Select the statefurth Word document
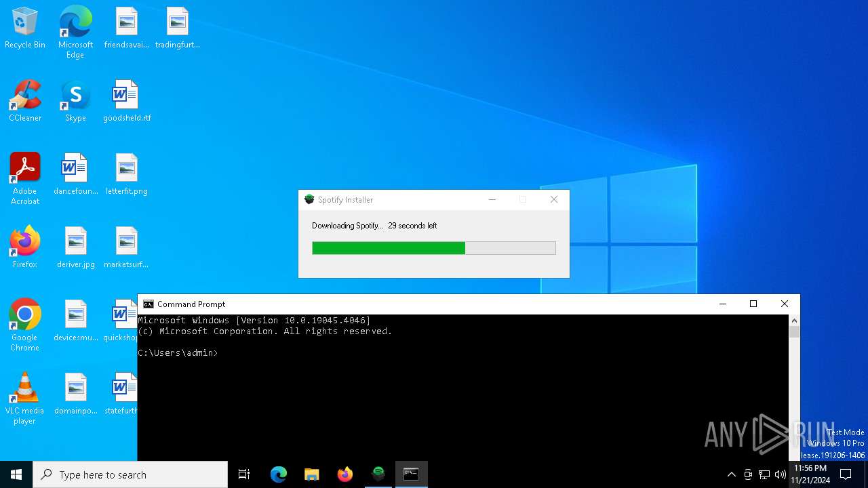This screenshot has height=488, width=868. (x=121, y=394)
